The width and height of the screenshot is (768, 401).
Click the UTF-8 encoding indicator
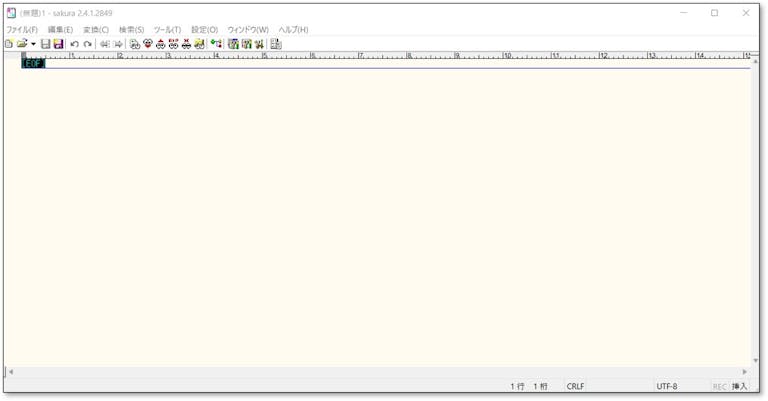pos(667,386)
